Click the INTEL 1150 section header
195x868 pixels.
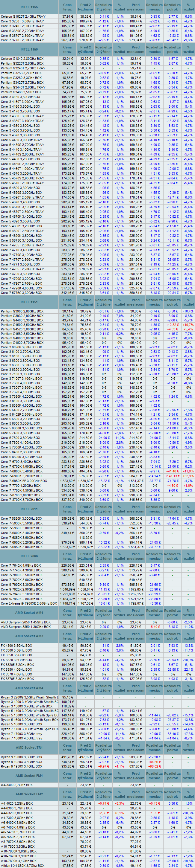pyautogui.click(x=29, y=50)
